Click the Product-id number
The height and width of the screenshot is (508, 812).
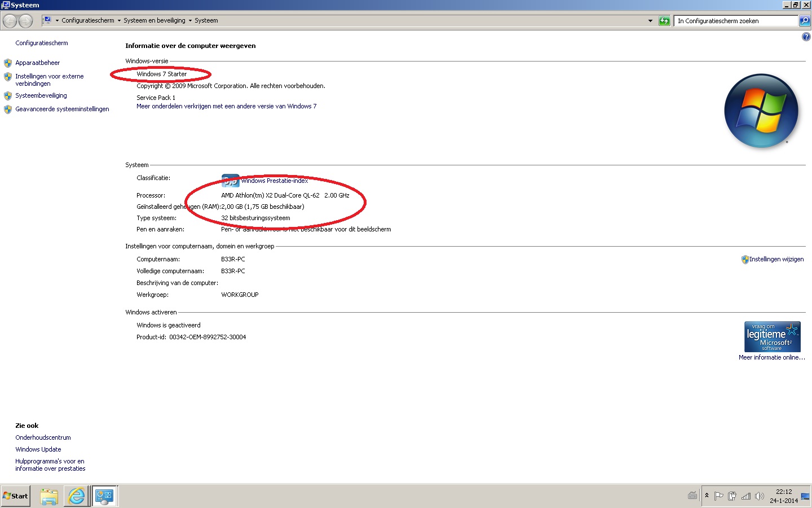coord(208,338)
